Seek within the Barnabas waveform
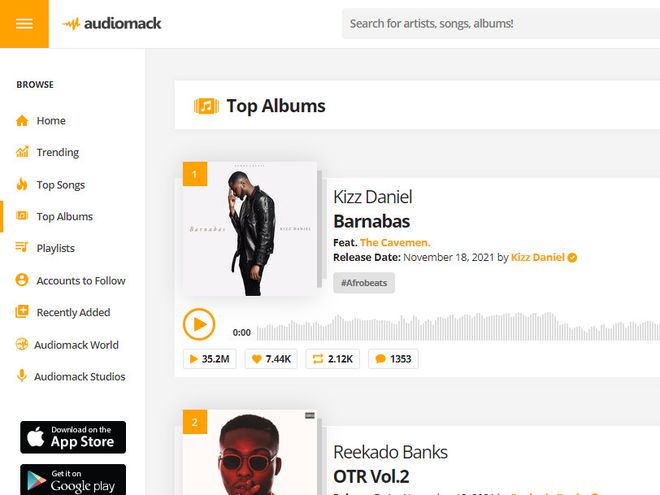This screenshot has height=495, width=660. coord(458,326)
